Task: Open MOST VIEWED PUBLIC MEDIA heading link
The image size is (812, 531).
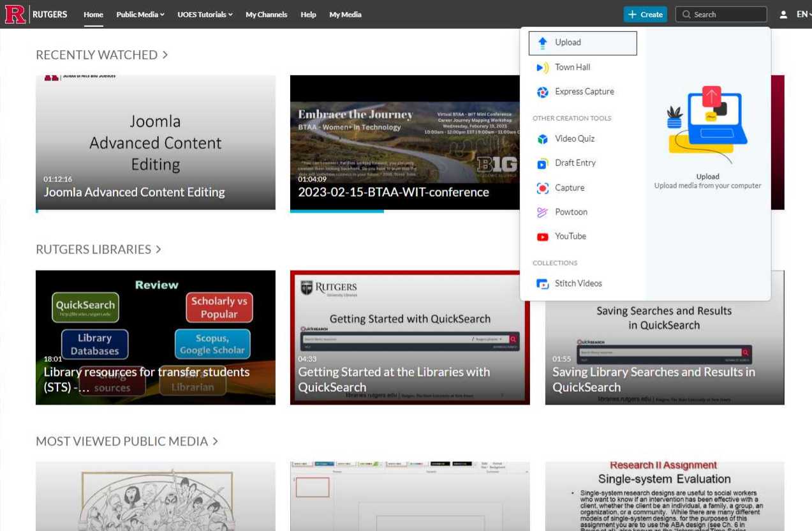Action: [x=122, y=442]
